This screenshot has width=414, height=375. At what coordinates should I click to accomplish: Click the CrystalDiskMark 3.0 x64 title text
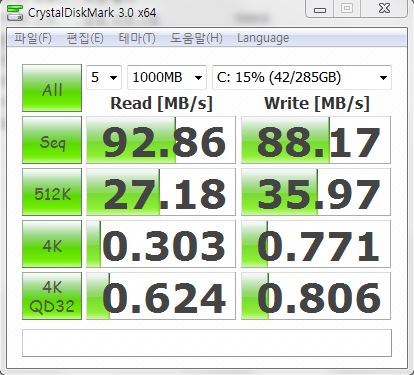click(92, 13)
